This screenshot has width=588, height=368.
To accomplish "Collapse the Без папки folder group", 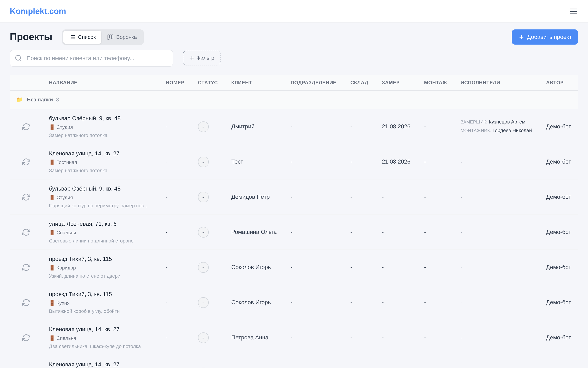I will 294,100.
